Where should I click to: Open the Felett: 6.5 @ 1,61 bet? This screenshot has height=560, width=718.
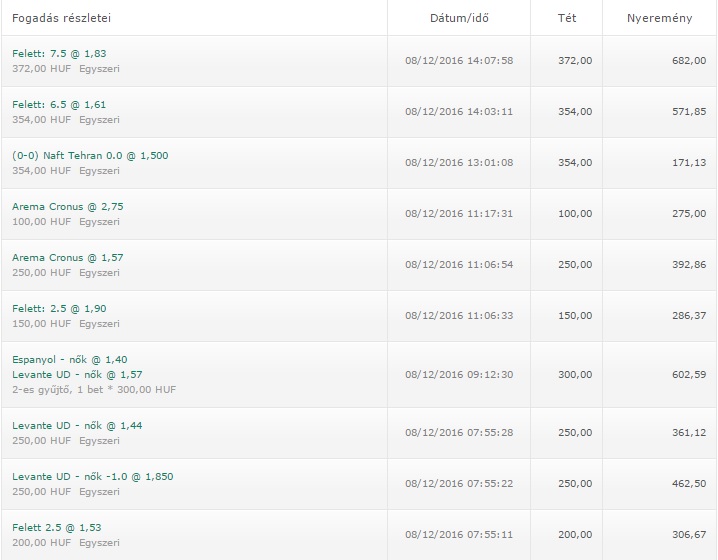point(57,104)
